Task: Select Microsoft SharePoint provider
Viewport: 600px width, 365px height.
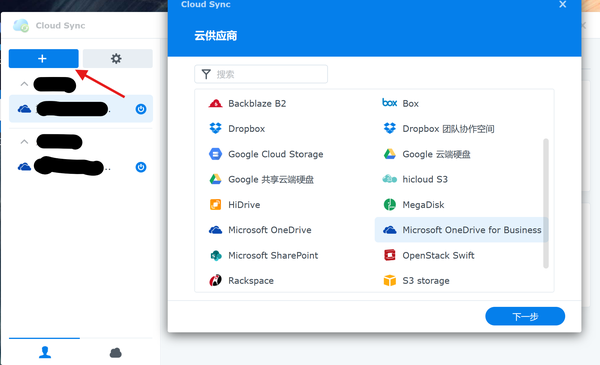Action: click(263, 255)
